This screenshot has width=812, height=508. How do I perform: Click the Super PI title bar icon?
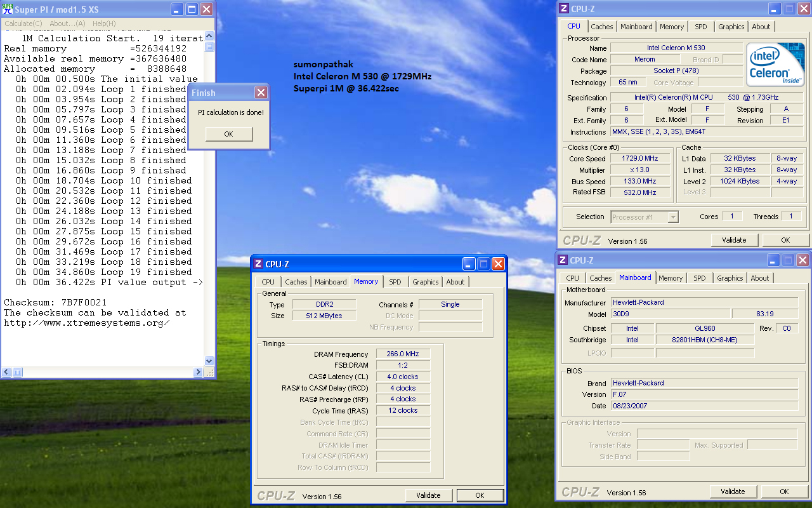point(8,9)
